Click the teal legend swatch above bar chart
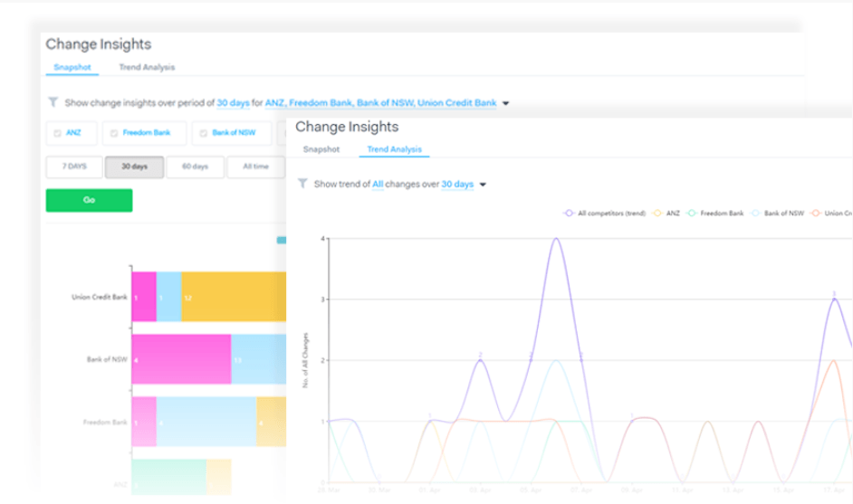 coord(282,241)
